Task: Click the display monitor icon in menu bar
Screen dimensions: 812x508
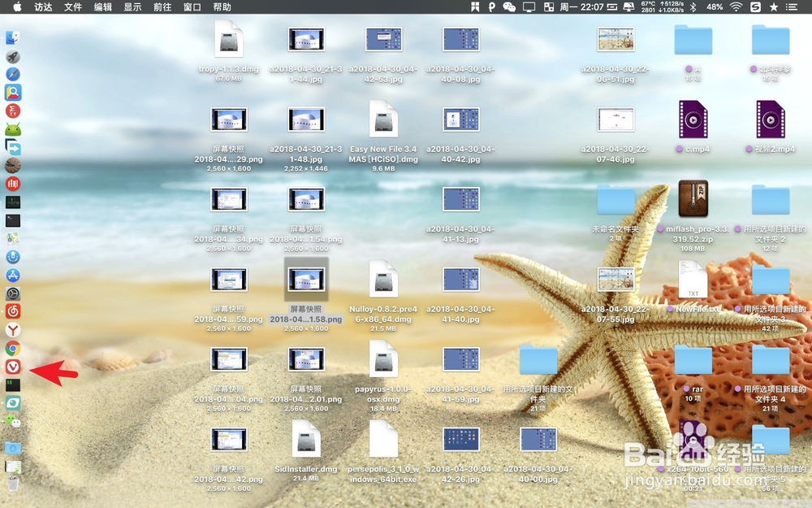Action: click(x=529, y=7)
